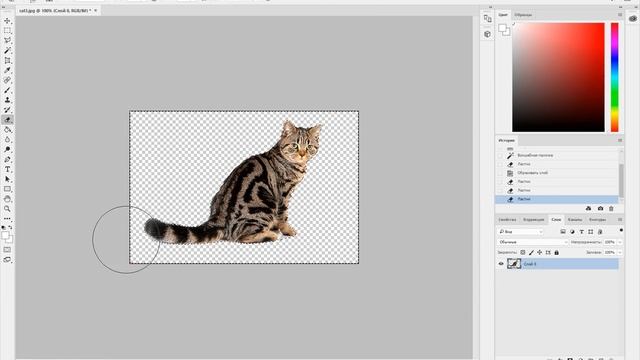This screenshot has width=640, height=360.
Task: Select the Rectangle shape tool
Action: (x=7, y=189)
